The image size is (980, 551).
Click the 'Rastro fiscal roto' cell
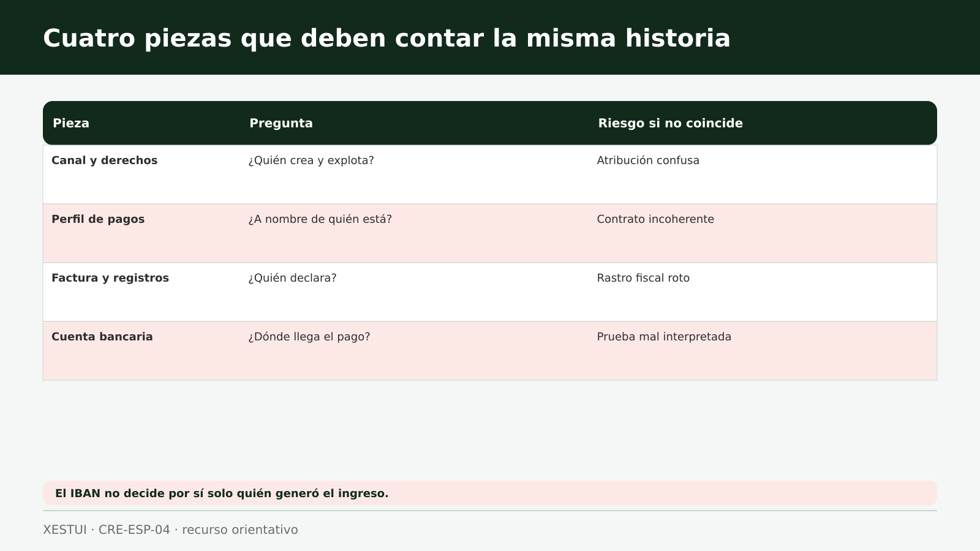[643, 278]
